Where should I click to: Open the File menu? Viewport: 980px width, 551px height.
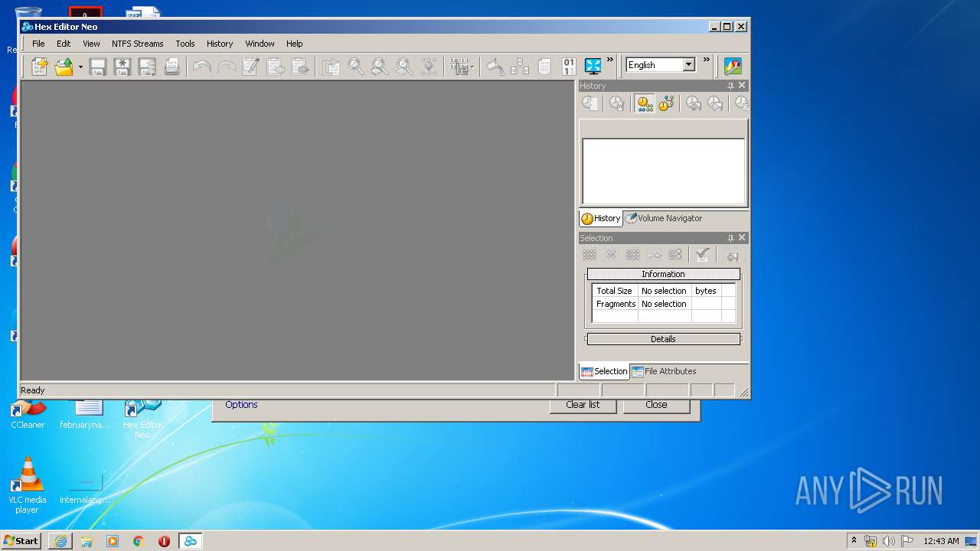[38, 44]
